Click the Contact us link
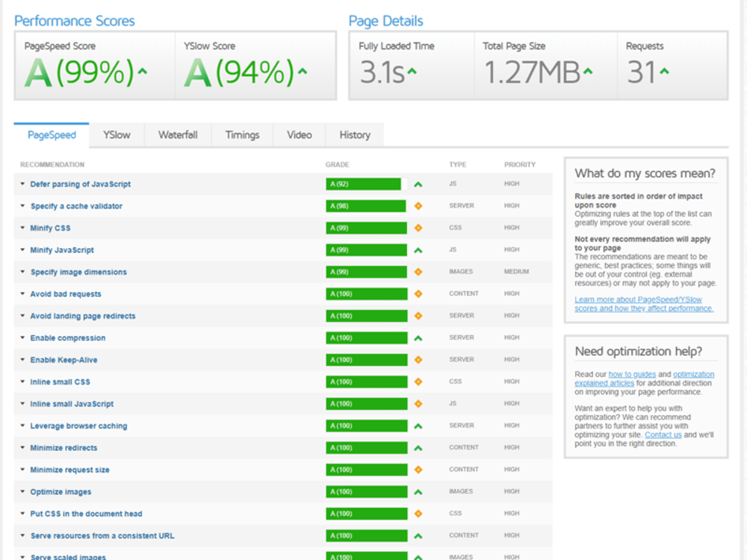Screen dimensions: 747x560 663,435
